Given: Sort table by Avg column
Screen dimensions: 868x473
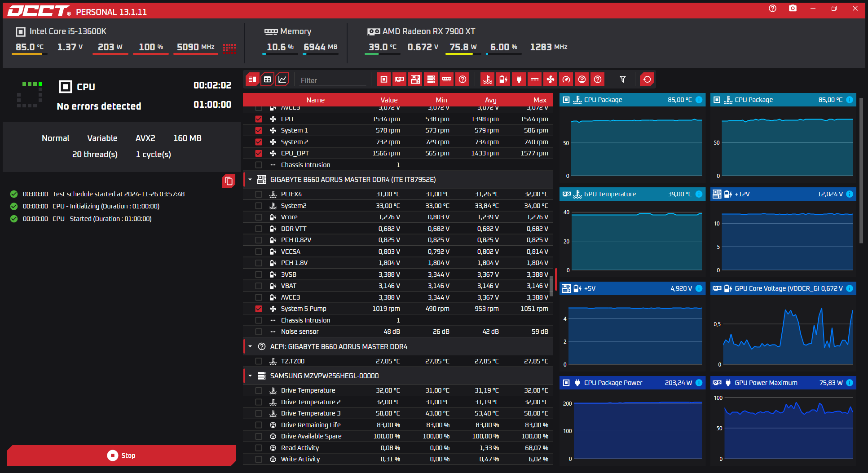Looking at the screenshot, I should 491,100.
